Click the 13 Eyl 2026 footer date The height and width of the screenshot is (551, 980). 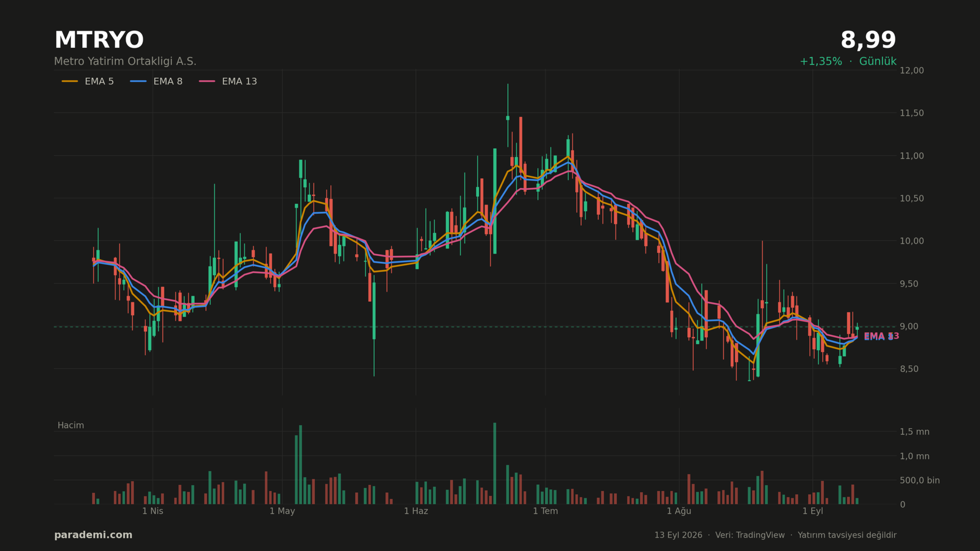678,535
